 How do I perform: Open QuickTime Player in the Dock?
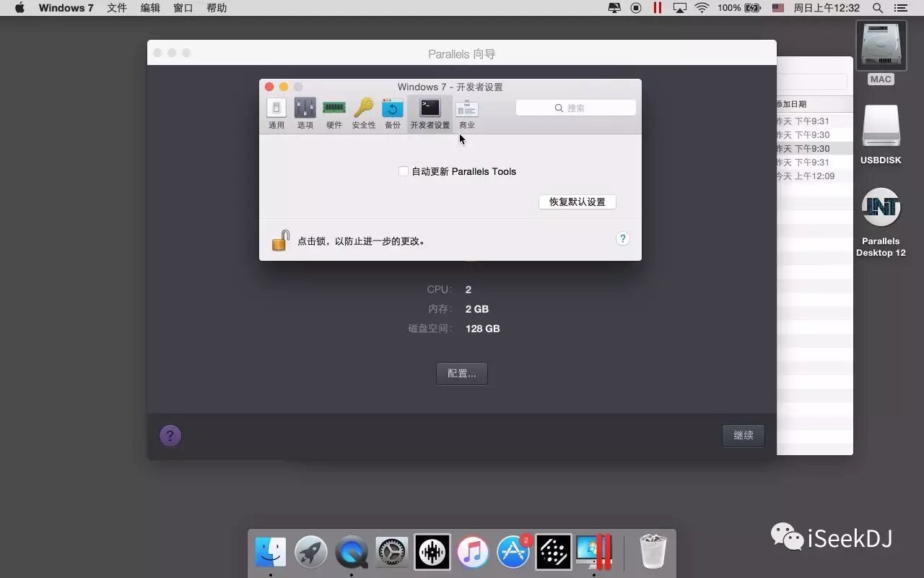pyautogui.click(x=352, y=553)
